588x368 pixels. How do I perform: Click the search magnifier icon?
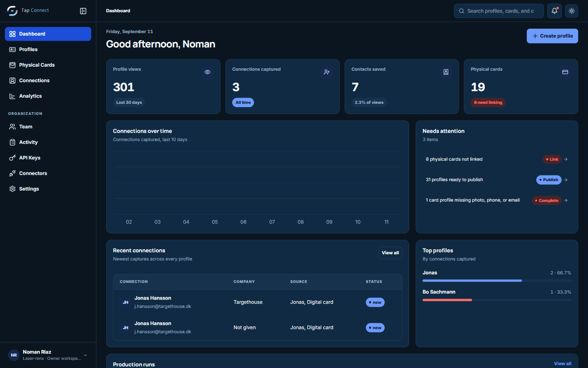pos(461,11)
